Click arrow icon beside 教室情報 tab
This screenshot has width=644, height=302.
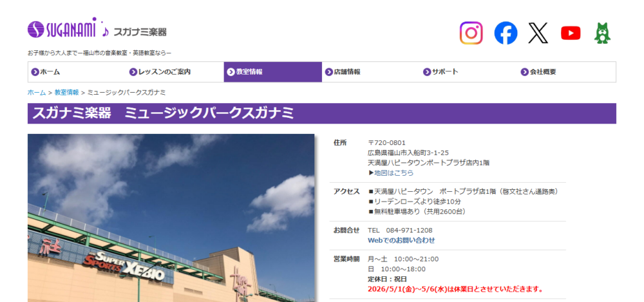[x=231, y=72]
